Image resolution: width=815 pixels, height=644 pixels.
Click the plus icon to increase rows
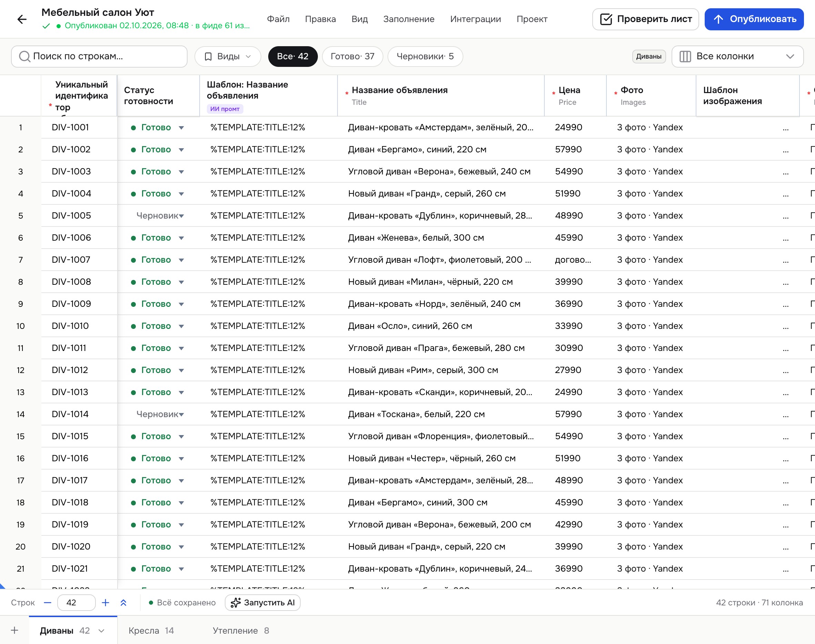[105, 603]
